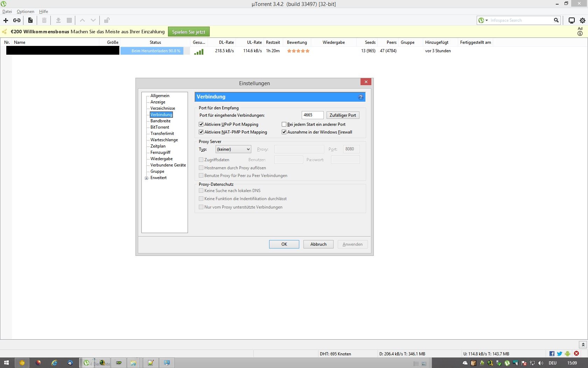Click the unlock bundle padlock icon

[x=107, y=20]
